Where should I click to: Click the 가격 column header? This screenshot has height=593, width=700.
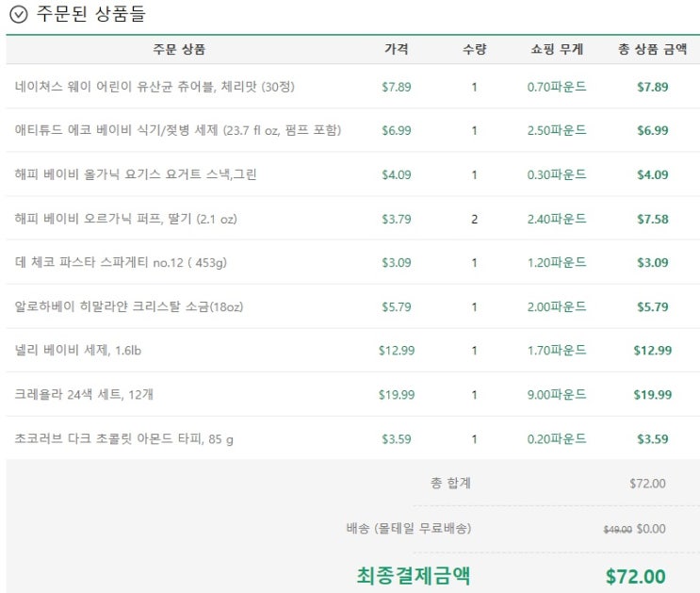[397, 49]
